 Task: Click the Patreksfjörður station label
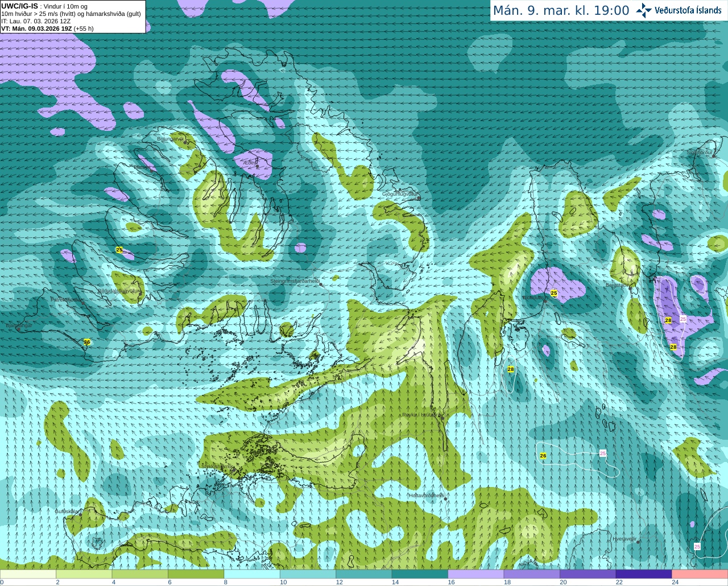click(x=67, y=299)
